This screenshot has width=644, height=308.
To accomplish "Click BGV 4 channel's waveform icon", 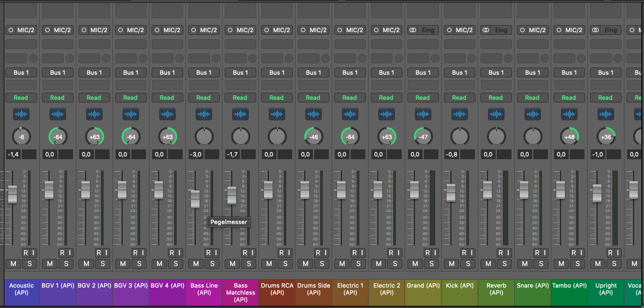I will (167, 114).
